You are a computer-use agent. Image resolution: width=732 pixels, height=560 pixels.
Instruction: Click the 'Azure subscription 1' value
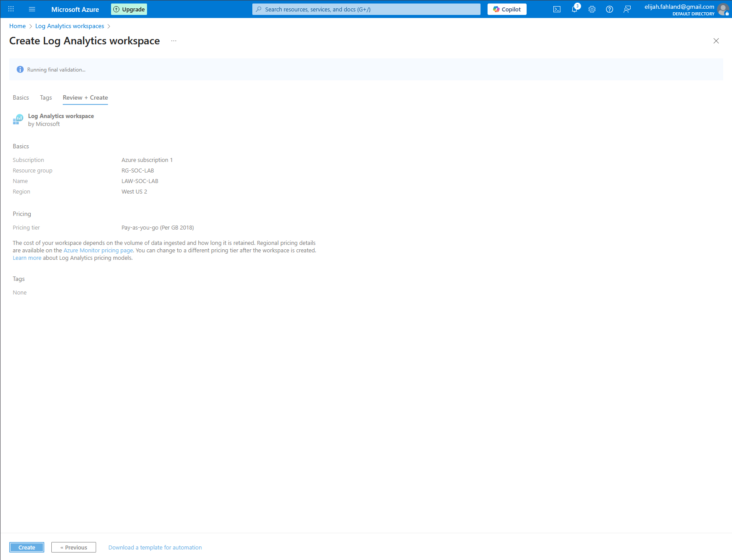pyautogui.click(x=147, y=160)
